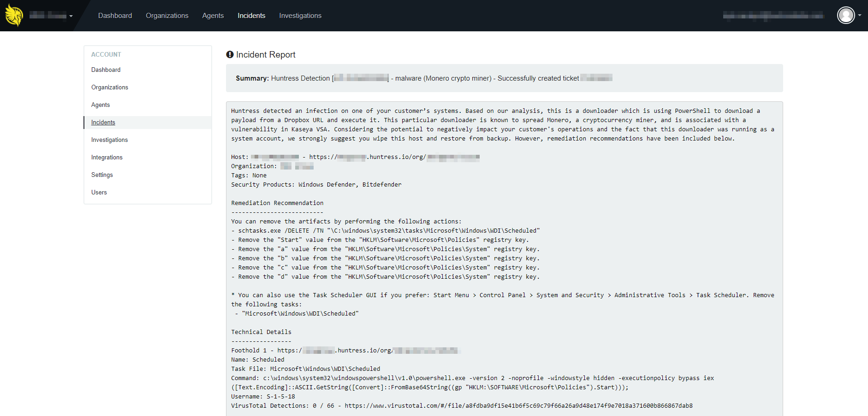Expand the caret next to the avatar
The height and width of the screenshot is (416, 868).
[860, 15]
